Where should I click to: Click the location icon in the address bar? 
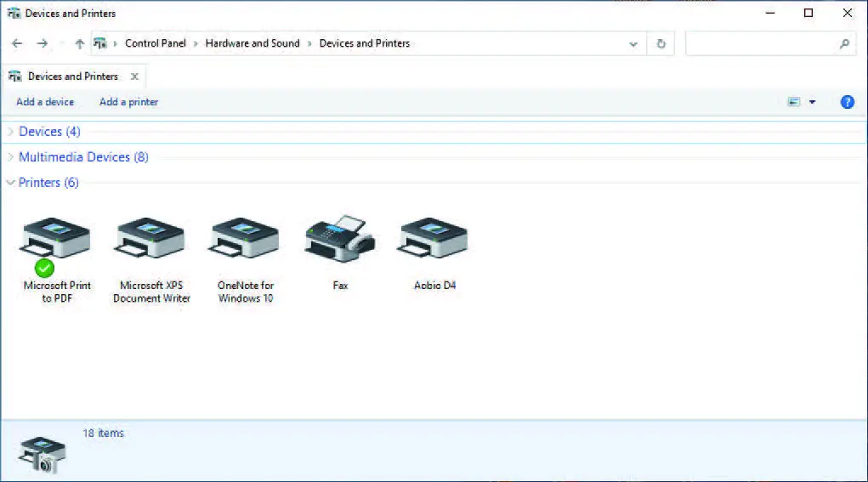99,43
